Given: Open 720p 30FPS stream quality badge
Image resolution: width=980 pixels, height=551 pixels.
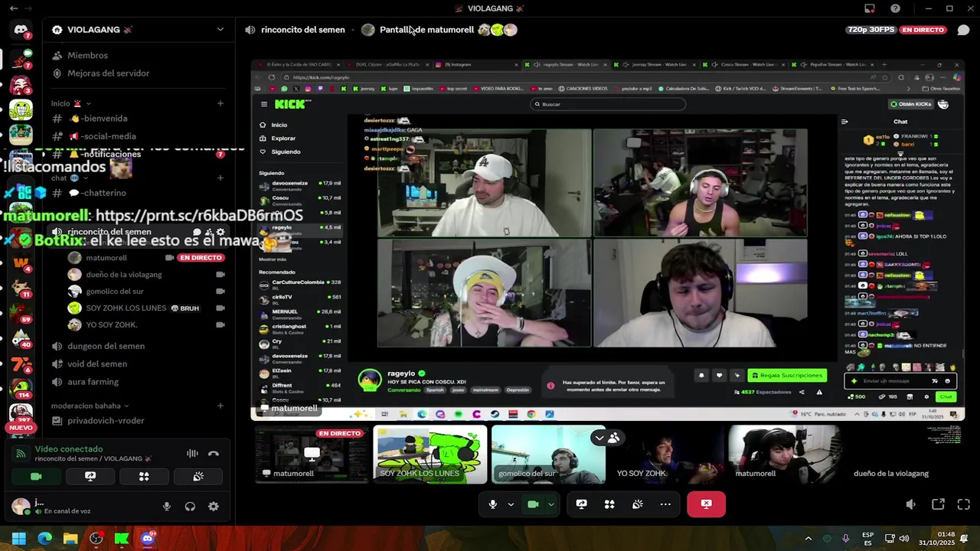Looking at the screenshot, I should (871, 30).
